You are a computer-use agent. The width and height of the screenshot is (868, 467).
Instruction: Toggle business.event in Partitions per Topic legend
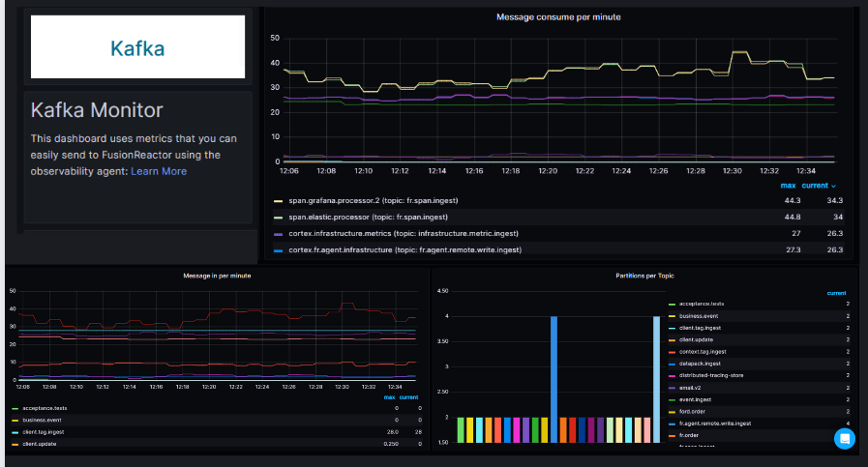[x=699, y=316]
